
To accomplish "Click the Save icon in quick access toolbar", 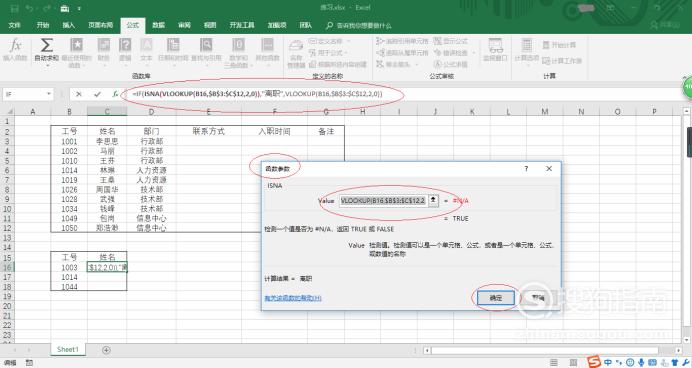I will 15,8.
